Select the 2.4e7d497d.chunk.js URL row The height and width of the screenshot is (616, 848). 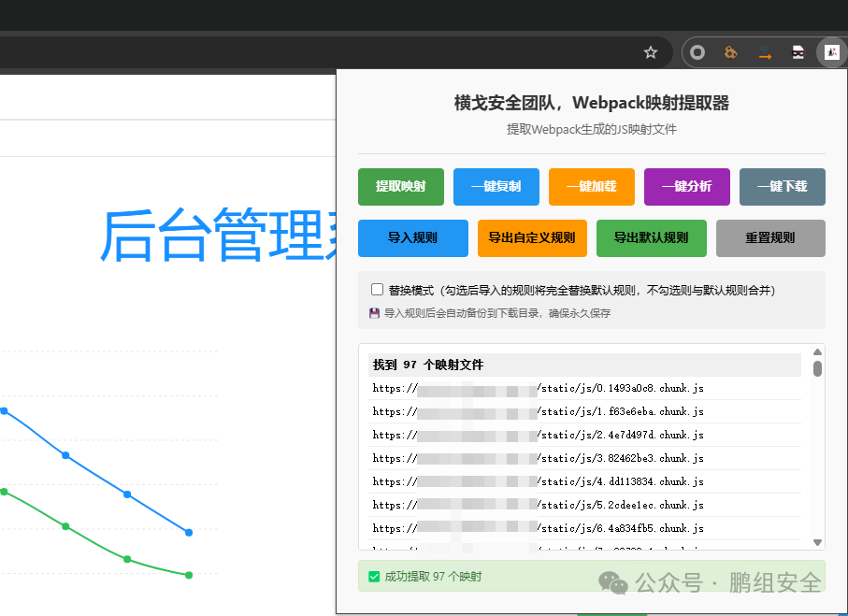(584, 435)
